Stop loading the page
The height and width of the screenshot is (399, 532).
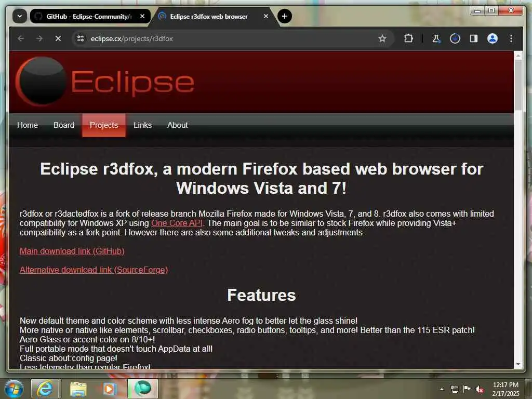58,38
